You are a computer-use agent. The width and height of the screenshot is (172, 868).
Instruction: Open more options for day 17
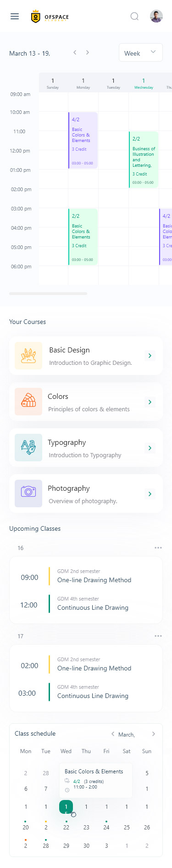coord(158,636)
